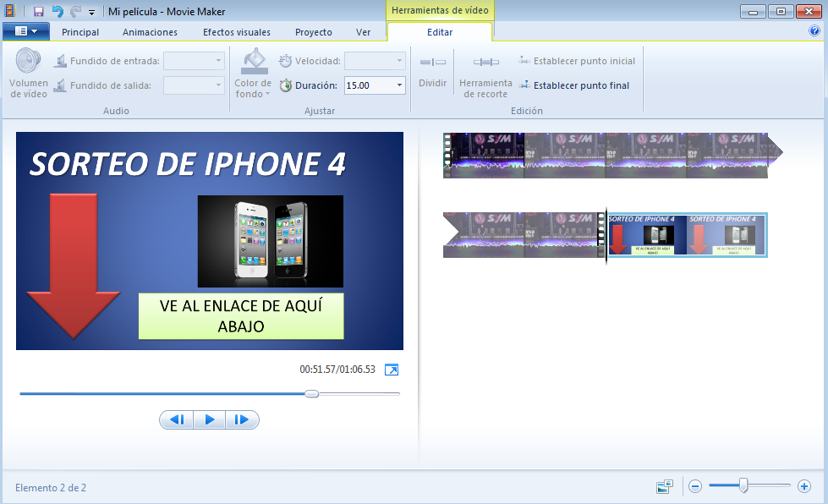Toggle full-screen preview icon
Screen dimensions: 828x504
pos(392,370)
